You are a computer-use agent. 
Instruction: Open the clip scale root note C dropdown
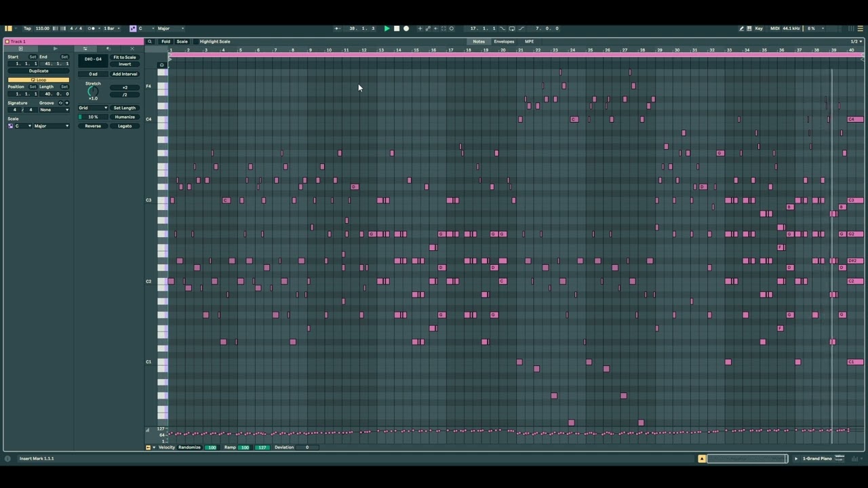click(23, 126)
